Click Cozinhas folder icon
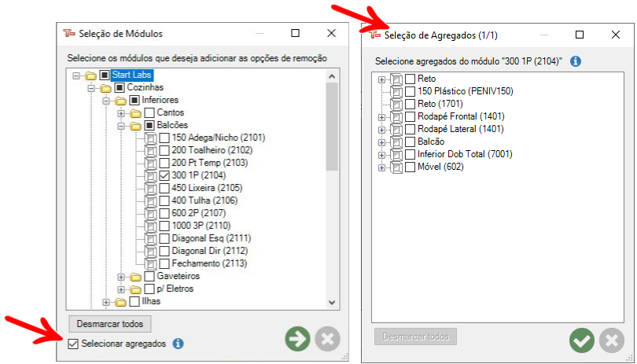637x364 pixels. [x=105, y=88]
